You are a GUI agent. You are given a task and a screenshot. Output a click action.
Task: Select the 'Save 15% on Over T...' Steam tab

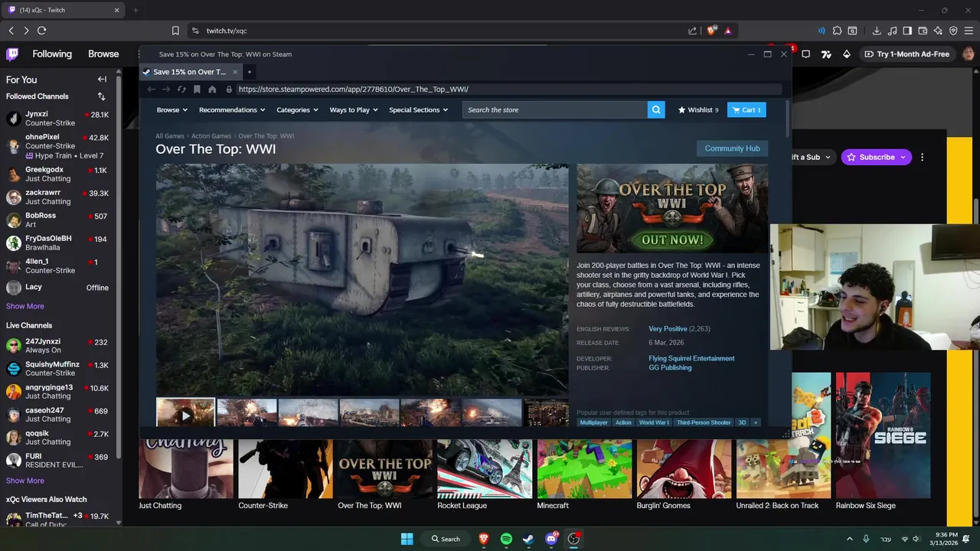(x=191, y=72)
